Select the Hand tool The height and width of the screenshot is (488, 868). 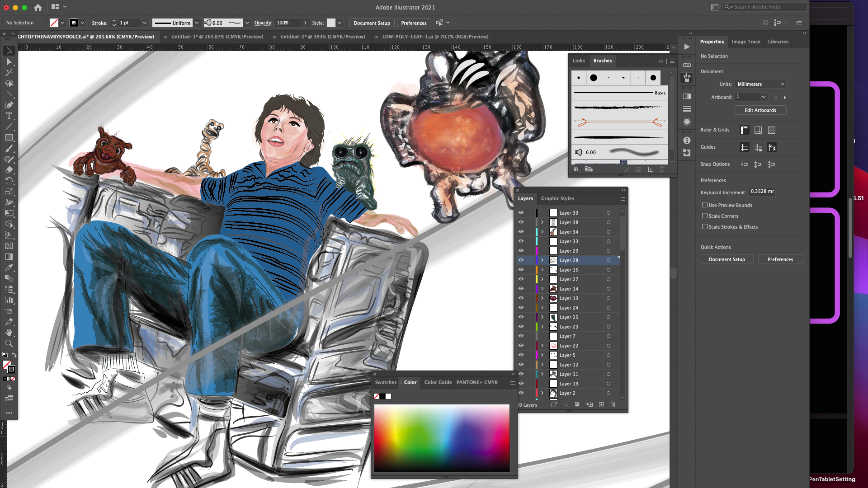[9, 333]
